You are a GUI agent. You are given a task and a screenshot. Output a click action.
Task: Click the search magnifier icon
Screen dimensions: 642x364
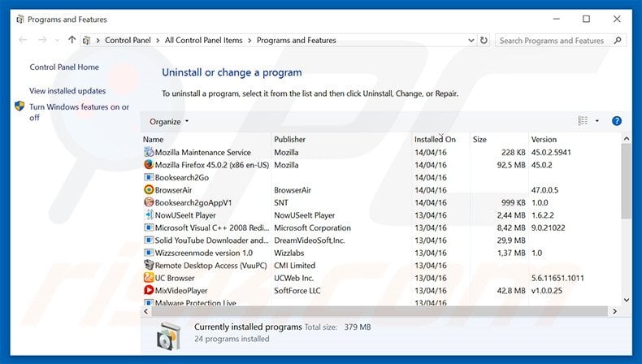618,40
